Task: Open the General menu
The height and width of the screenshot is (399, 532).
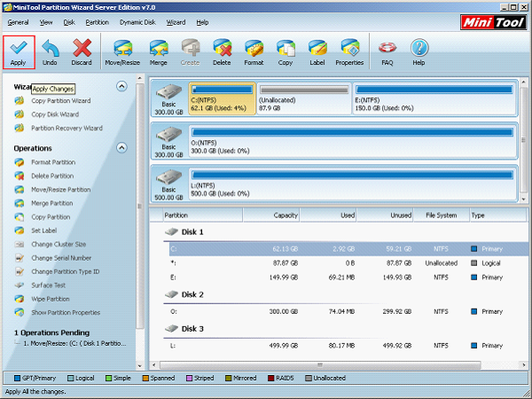Action: coord(18,22)
